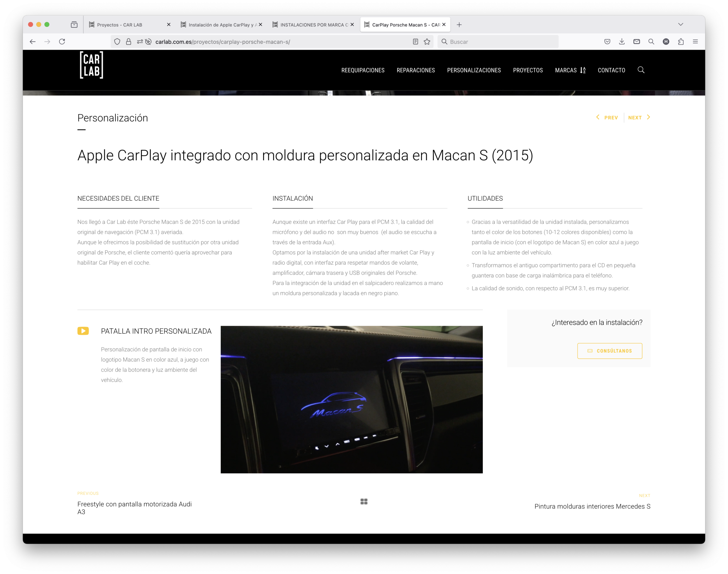Click the bookmark star icon

coord(427,42)
